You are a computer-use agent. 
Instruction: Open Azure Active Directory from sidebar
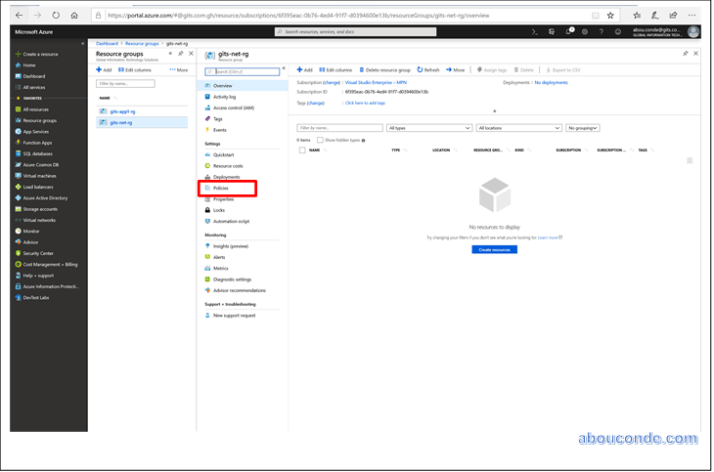(44, 197)
